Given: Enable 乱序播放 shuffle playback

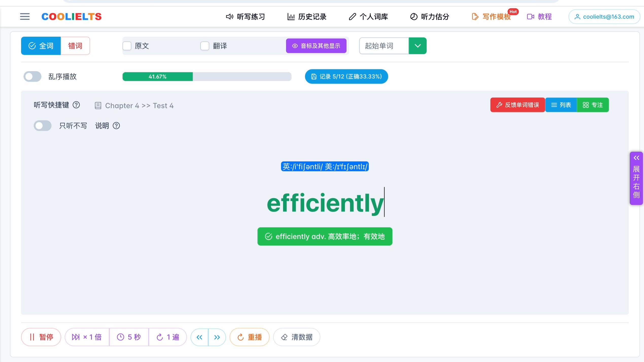Looking at the screenshot, I should (32, 76).
